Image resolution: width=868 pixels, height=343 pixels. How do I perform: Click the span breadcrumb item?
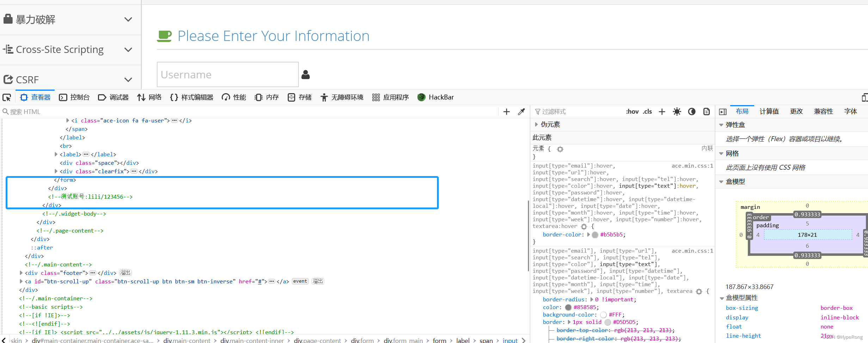pos(486,340)
